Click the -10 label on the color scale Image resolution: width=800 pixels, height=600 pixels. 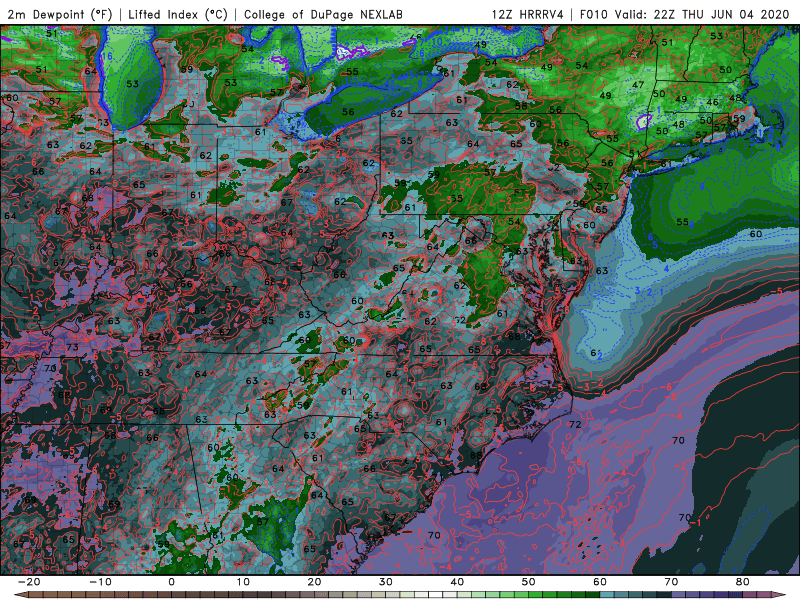click(100, 582)
